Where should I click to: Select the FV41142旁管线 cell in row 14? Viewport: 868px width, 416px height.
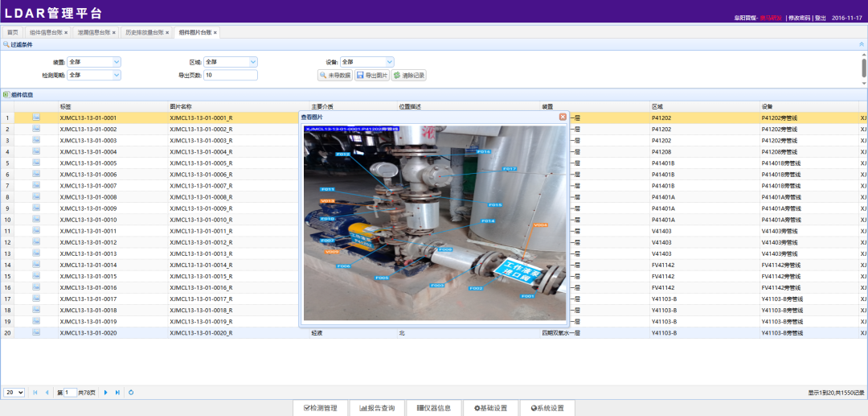tap(809, 266)
